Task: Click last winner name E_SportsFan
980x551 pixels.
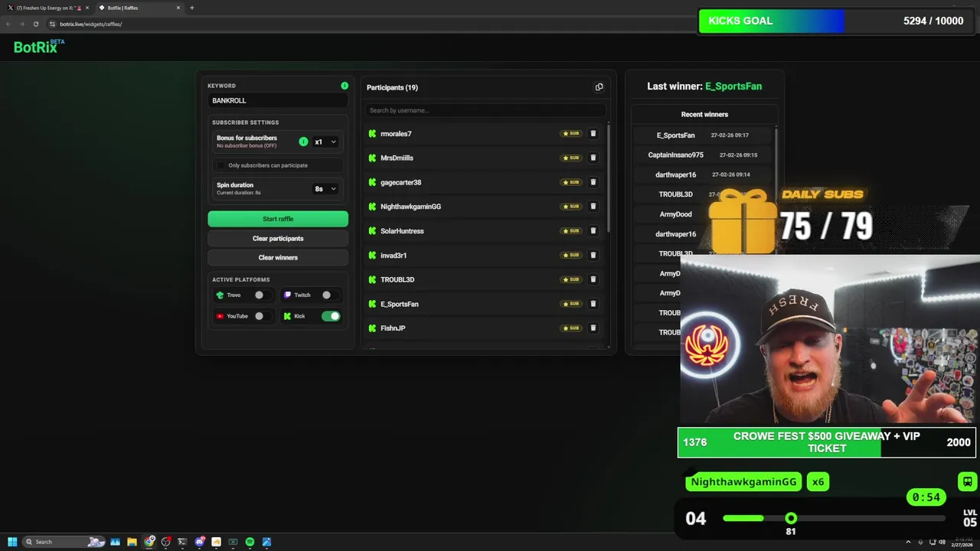Action: click(x=733, y=86)
